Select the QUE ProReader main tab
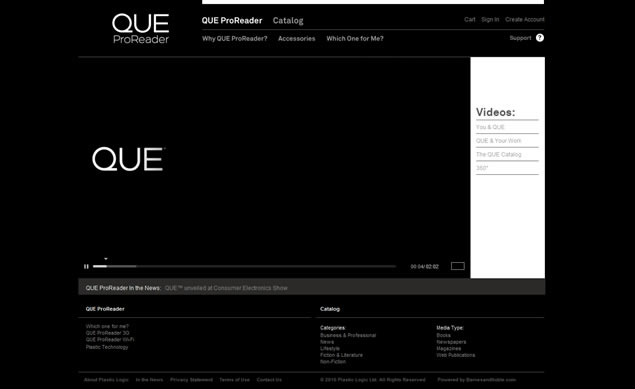Viewport: 635px width, 389px height. tap(232, 21)
